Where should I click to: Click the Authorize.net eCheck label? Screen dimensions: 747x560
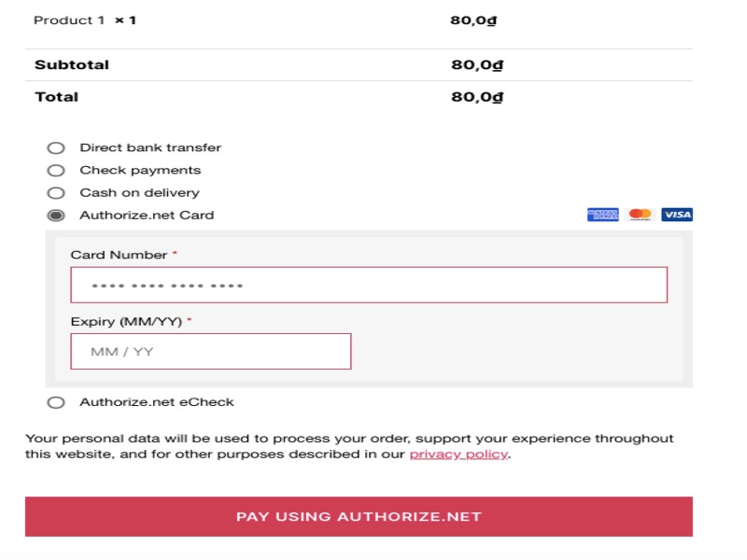(x=157, y=402)
